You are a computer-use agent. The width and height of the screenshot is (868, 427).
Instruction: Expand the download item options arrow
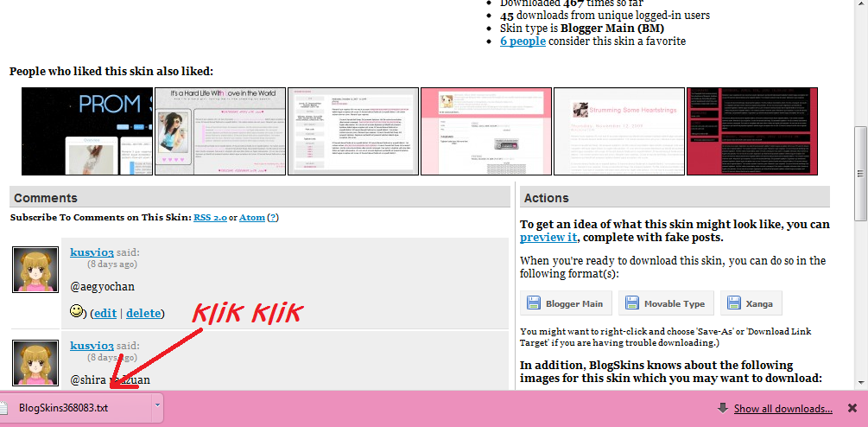[x=157, y=405]
